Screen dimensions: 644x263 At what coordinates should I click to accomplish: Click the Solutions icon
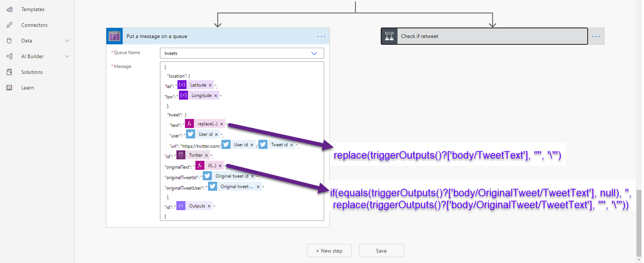coord(9,72)
